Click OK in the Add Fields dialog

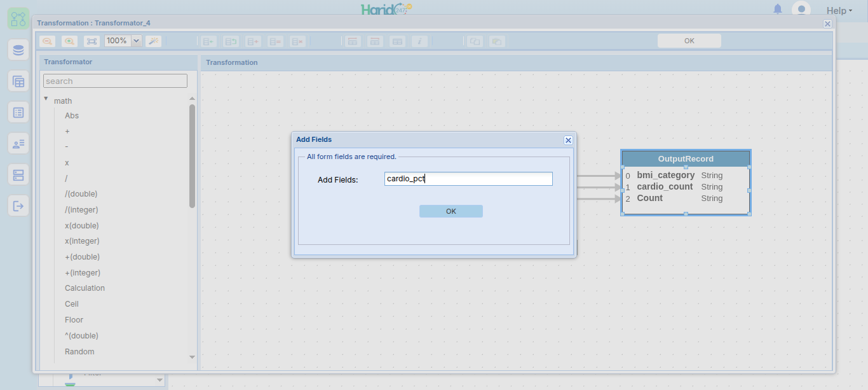pyautogui.click(x=451, y=211)
